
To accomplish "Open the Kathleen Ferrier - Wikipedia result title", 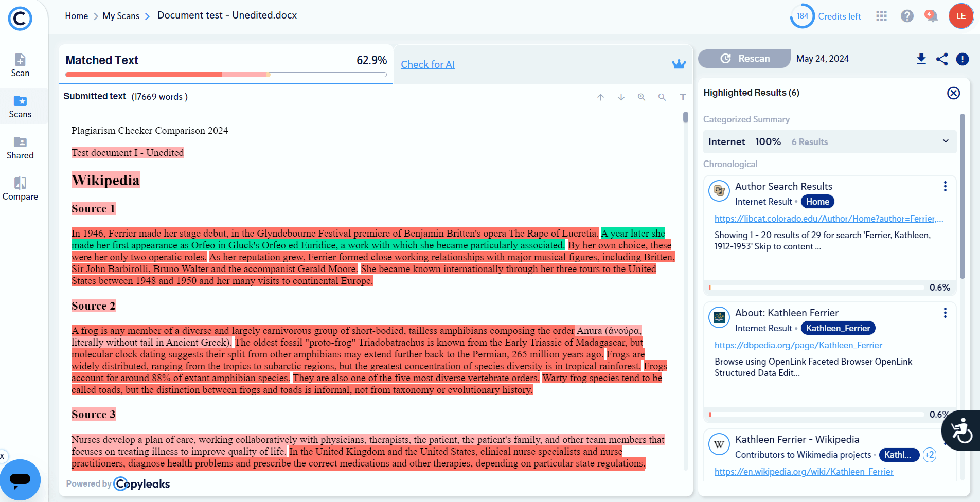I will coord(797,439).
